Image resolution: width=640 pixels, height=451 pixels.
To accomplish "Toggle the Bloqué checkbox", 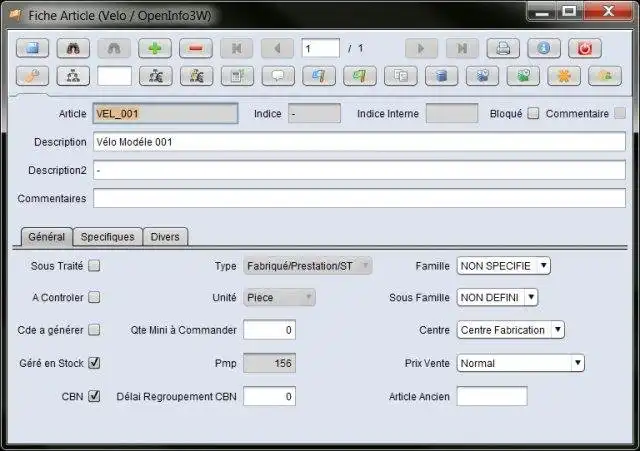I will (x=533, y=113).
